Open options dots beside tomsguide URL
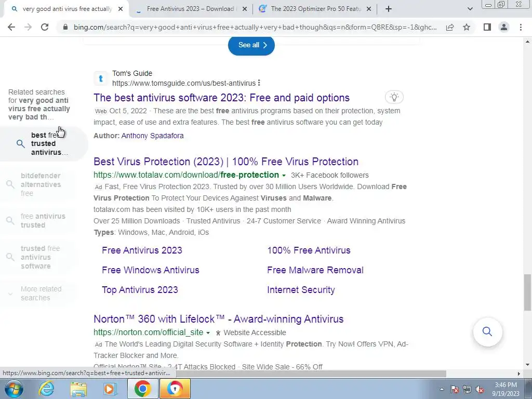This screenshot has width=532, height=399. (x=259, y=83)
